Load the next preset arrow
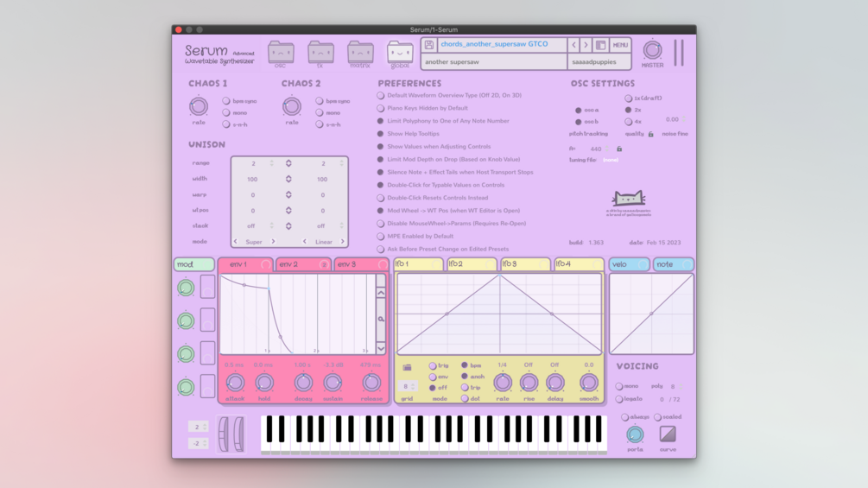 (x=586, y=45)
